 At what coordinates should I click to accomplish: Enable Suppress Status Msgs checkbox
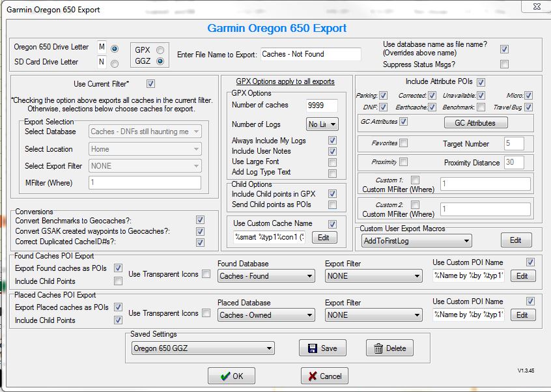[504, 64]
